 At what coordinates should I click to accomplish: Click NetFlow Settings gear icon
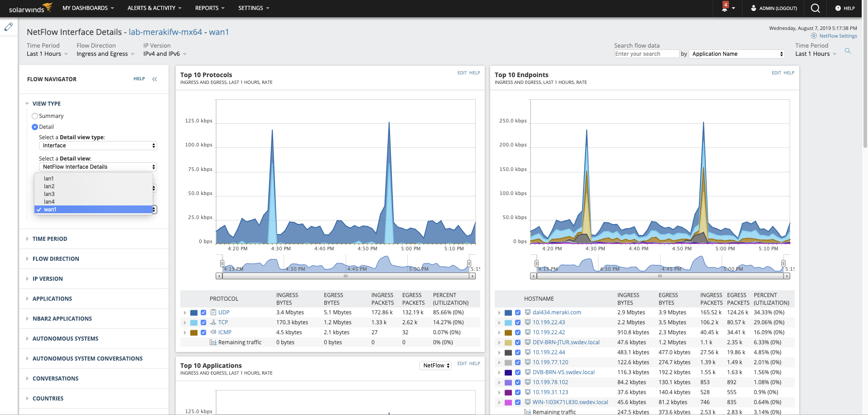point(814,36)
